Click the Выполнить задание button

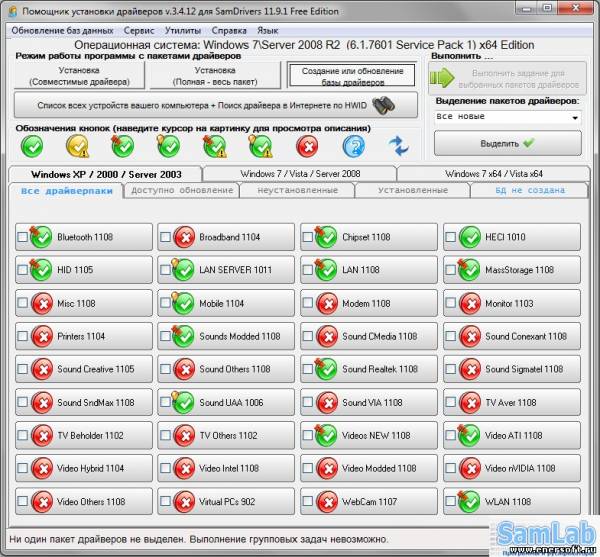coord(507,78)
